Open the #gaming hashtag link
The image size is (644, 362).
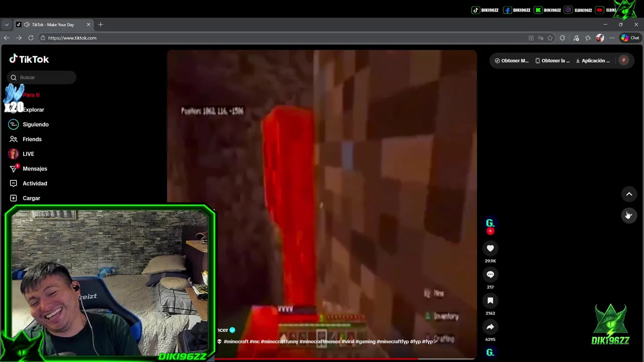[365, 341]
